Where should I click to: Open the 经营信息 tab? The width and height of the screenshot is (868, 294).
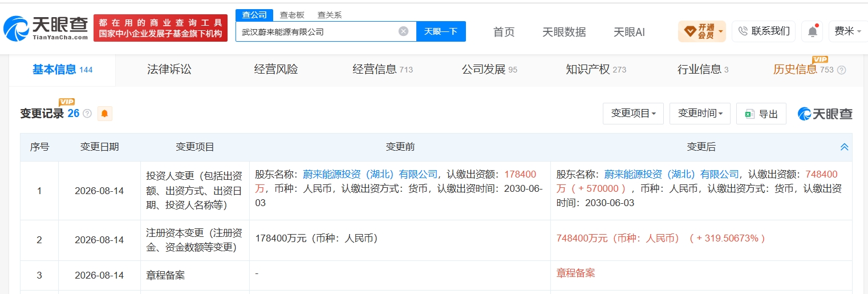(383, 70)
